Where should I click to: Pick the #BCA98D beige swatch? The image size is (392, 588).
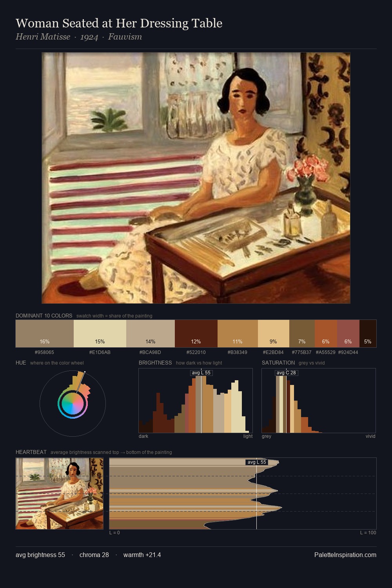151,334
